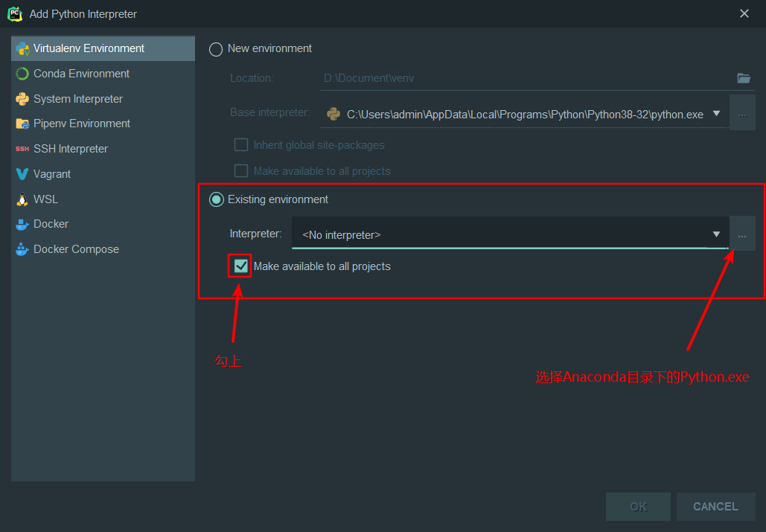Image resolution: width=766 pixels, height=532 pixels.
Task: Open Pipenv Environment settings
Action: tap(103, 124)
